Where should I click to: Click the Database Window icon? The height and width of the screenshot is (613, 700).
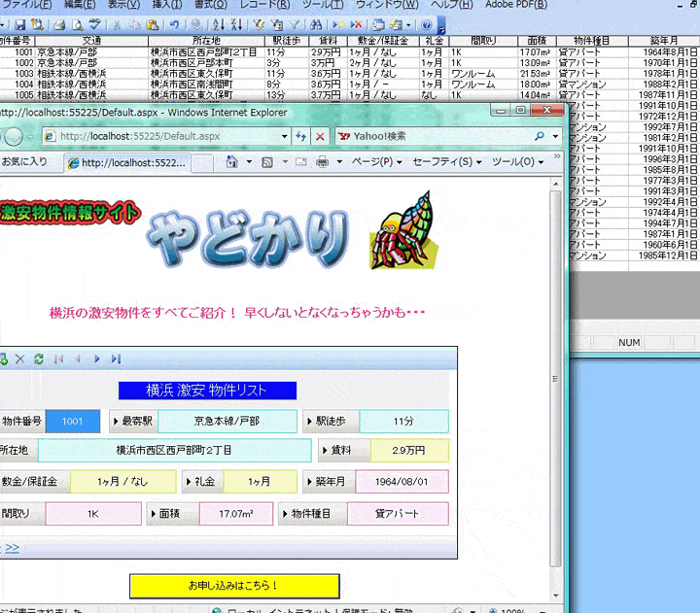coord(378,24)
